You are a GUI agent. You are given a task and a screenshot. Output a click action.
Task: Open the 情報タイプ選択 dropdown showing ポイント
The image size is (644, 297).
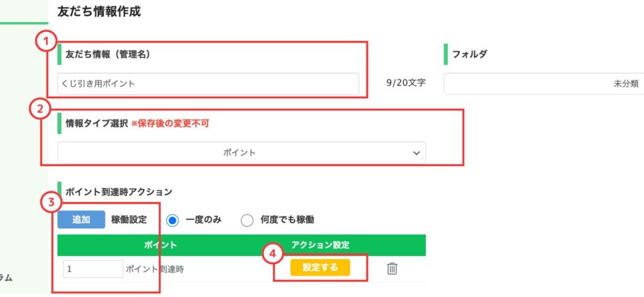tap(241, 153)
